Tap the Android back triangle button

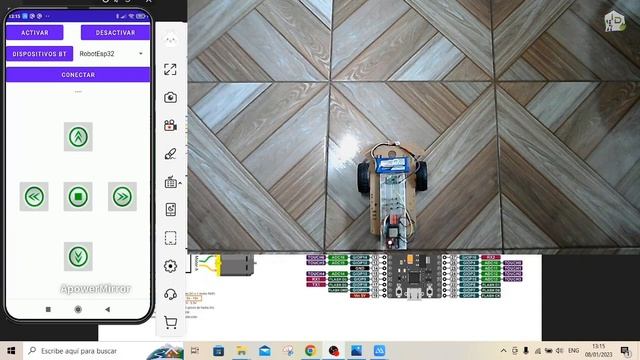(107, 309)
